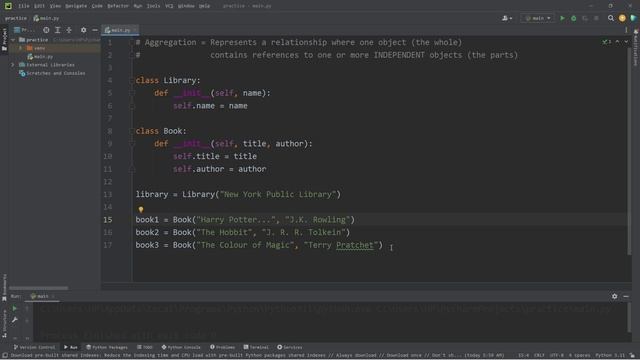Go to next highlighted error arrow
Image resolution: width=640 pixels, height=360 pixels.
point(626,42)
